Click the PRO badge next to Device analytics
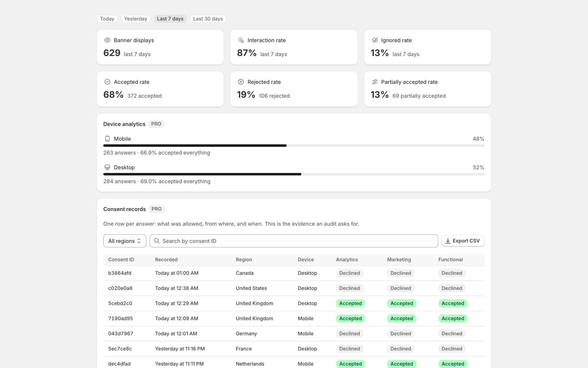Screen dimensions: 588x368 156,124
